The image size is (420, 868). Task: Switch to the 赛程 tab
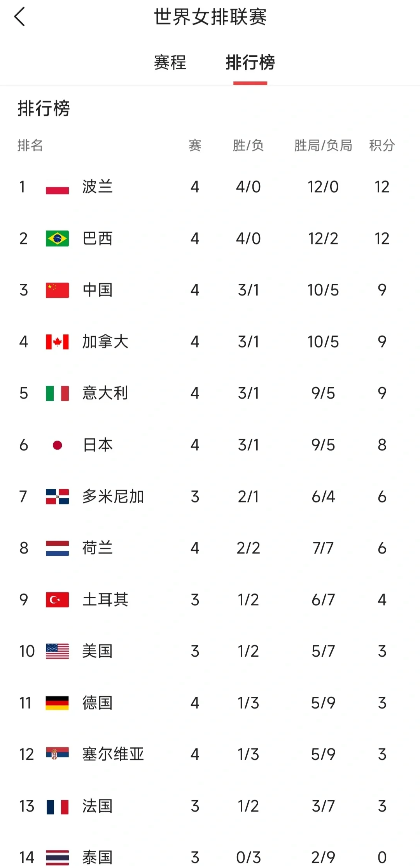point(170,62)
